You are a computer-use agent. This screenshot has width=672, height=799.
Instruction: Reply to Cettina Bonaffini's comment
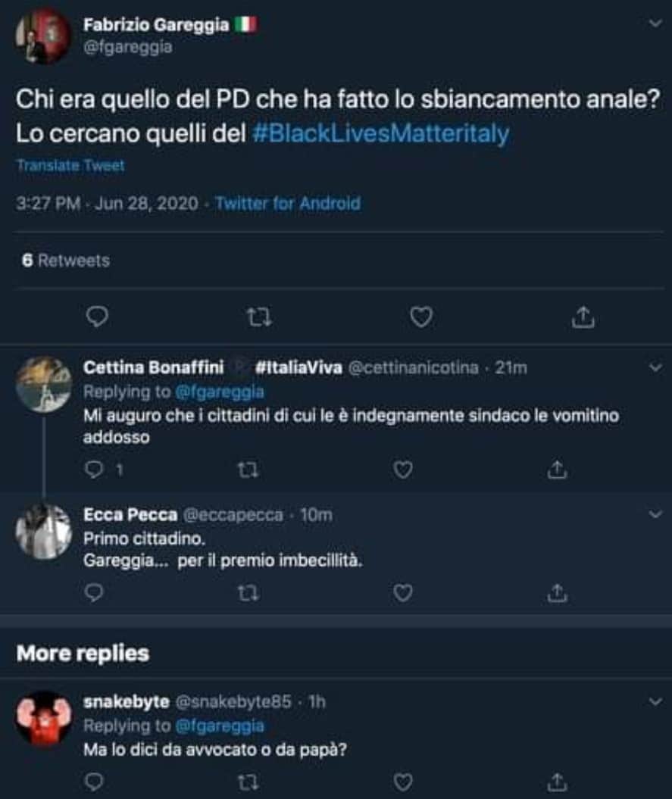point(94,470)
